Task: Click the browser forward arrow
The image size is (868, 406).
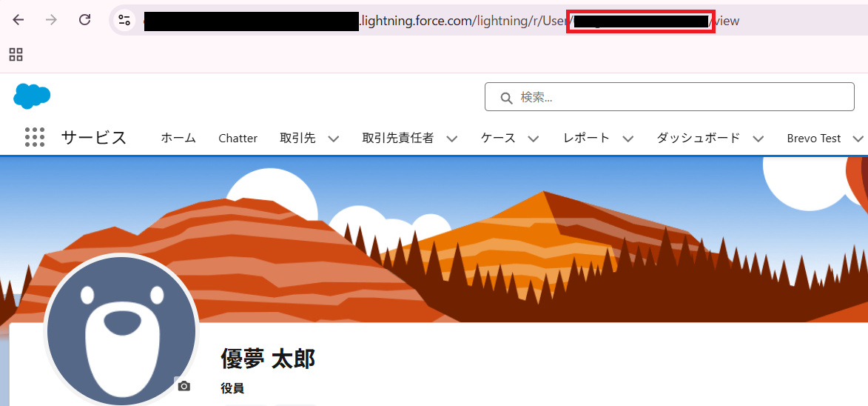Action: (52, 21)
